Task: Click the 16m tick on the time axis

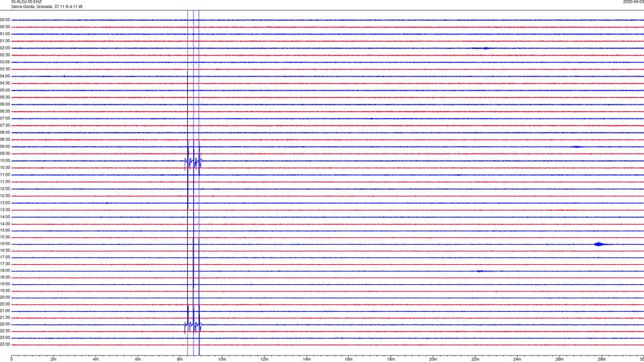Action: click(349, 359)
